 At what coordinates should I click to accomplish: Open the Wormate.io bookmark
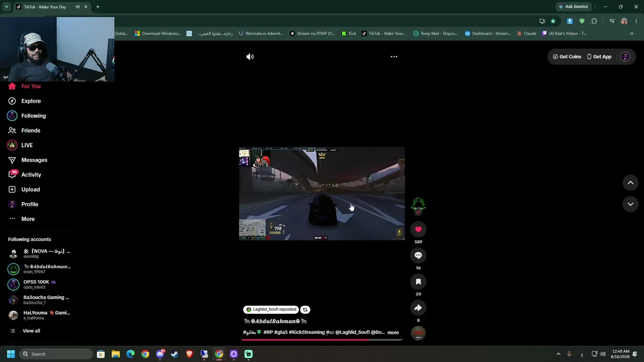261,34
